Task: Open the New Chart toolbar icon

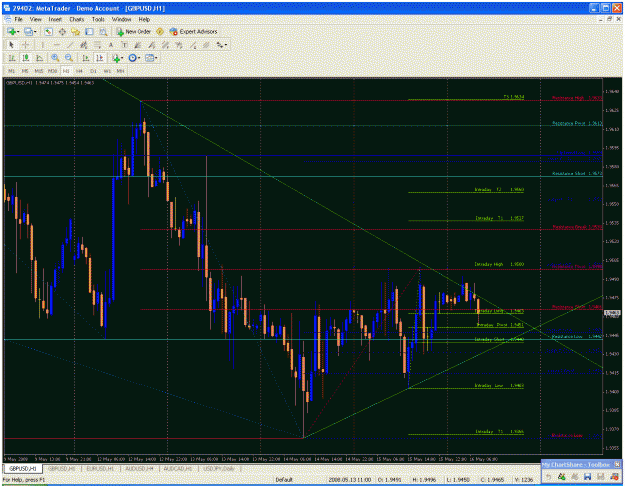Action: pos(11,31)
